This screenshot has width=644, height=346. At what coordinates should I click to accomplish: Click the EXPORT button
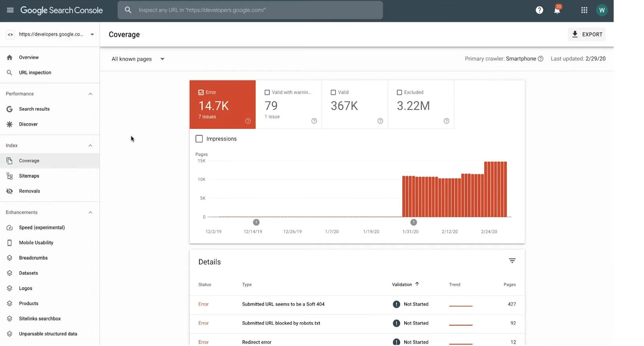pyautogui.click(x=587, y=34)
